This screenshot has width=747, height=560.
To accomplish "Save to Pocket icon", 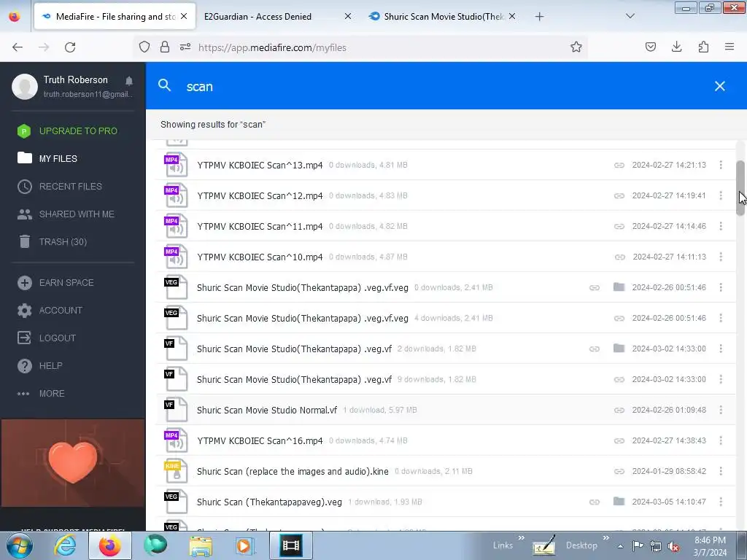I will coord(650,47).
